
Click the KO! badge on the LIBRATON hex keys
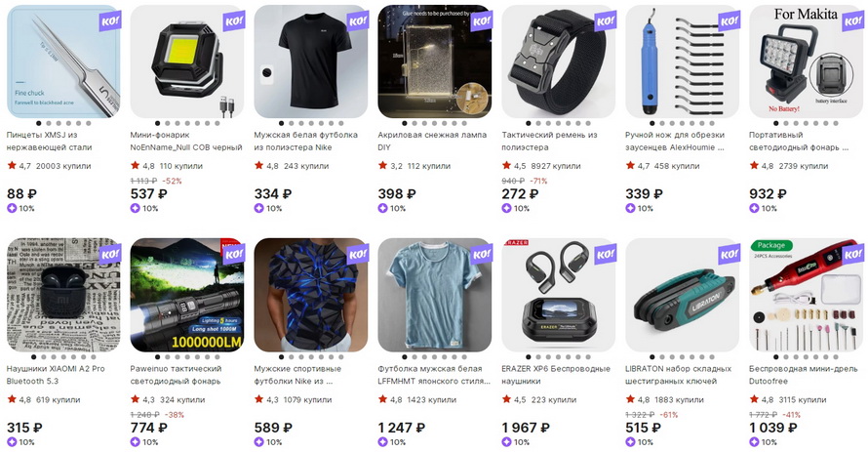(730, 256)
